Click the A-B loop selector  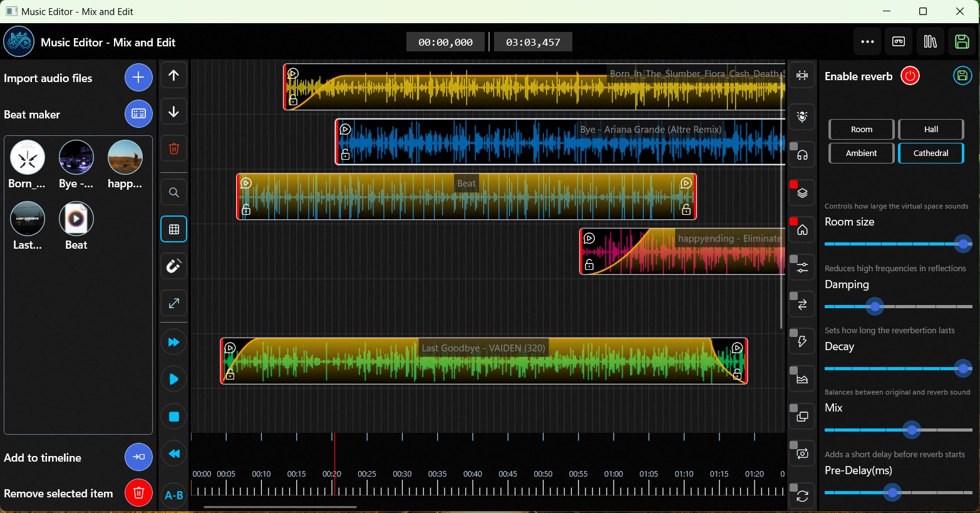click(173, 495)
